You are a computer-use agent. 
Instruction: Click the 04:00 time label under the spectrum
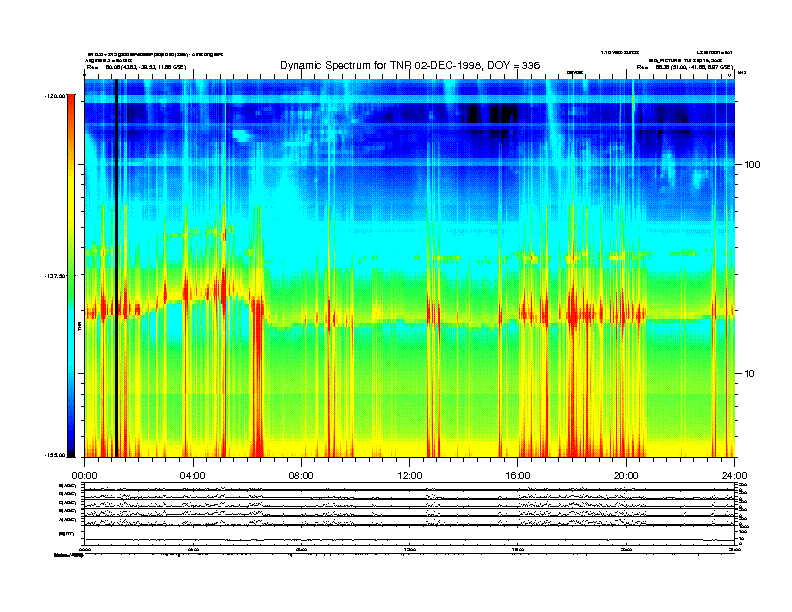pyautogui.click(x=193, y=476)
